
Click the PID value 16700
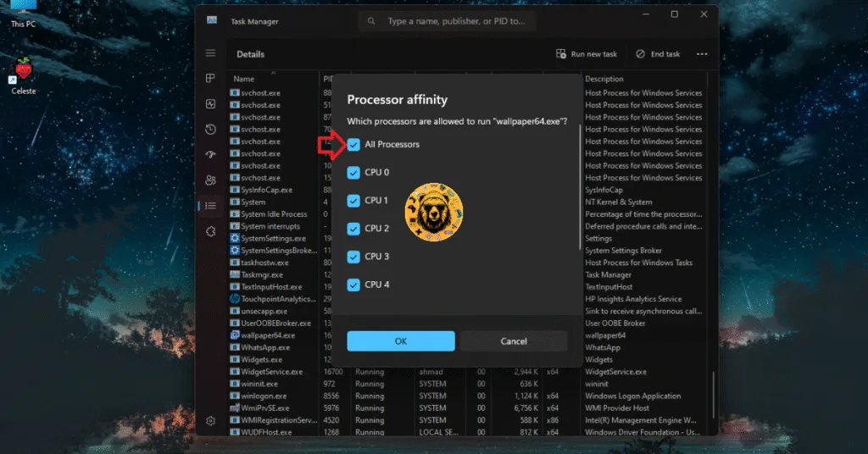click(x=333, y=372)
